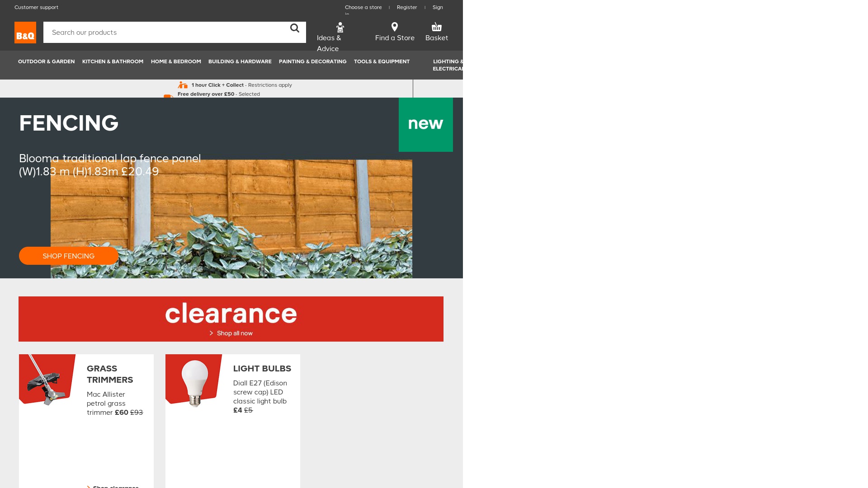The image size is (868, 488).
Task: Open the grass trimmer product image
Action: pos(47,380)
